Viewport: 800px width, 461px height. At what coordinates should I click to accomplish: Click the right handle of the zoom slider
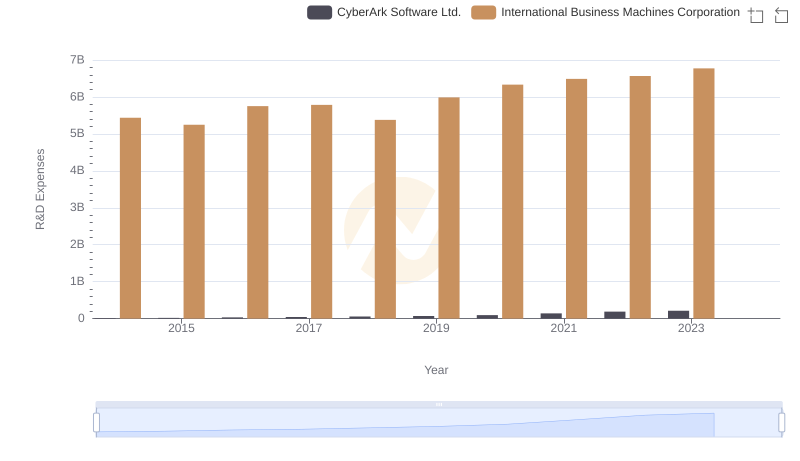pos(781,423)
